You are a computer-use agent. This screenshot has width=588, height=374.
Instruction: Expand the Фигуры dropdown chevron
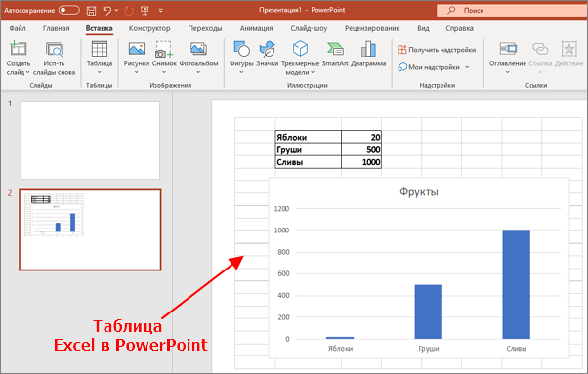click(241, 72)
